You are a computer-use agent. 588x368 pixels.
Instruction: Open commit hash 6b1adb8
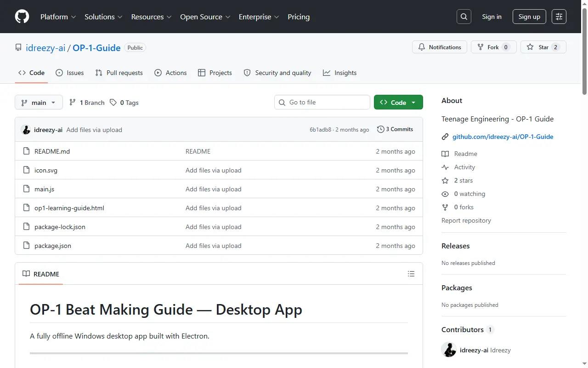pyautogui.click(x=320, y=130)
